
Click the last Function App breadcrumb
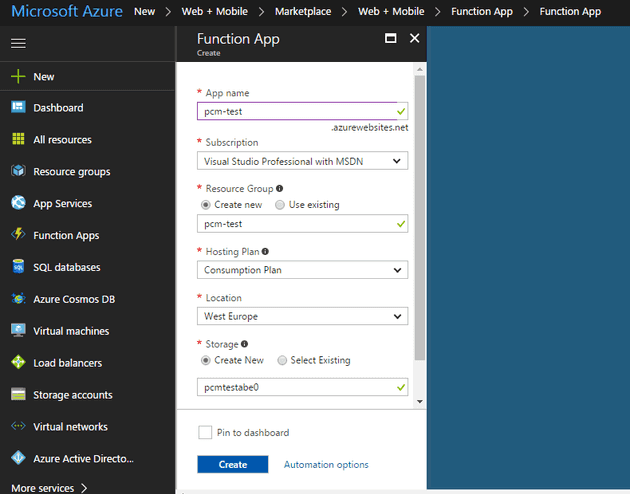click(570, 12)
